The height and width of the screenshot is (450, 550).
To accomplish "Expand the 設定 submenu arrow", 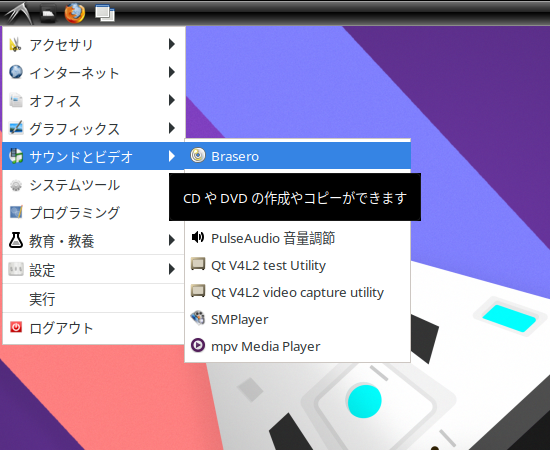I will (172, 269).
